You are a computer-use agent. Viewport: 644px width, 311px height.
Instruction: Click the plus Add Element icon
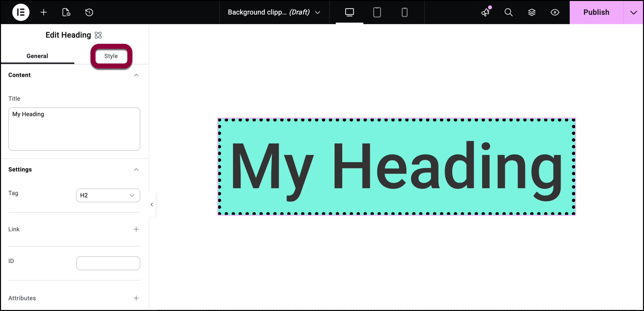coord(44,12)
